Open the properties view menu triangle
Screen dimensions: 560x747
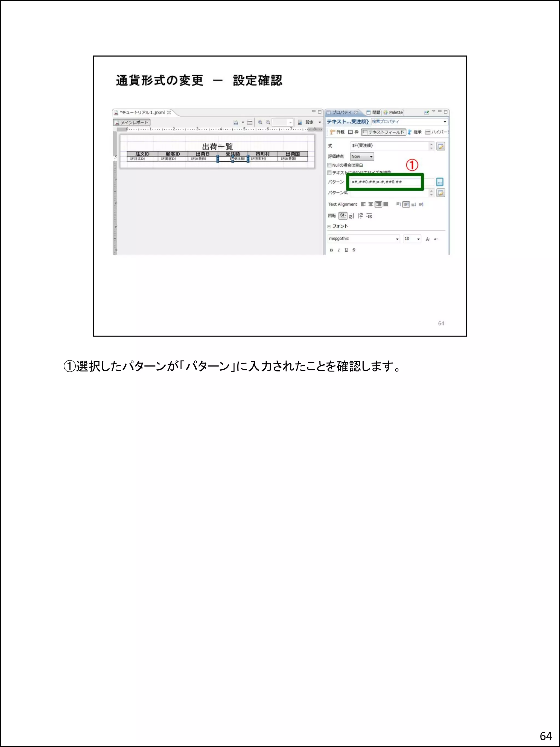pos(434,111)
